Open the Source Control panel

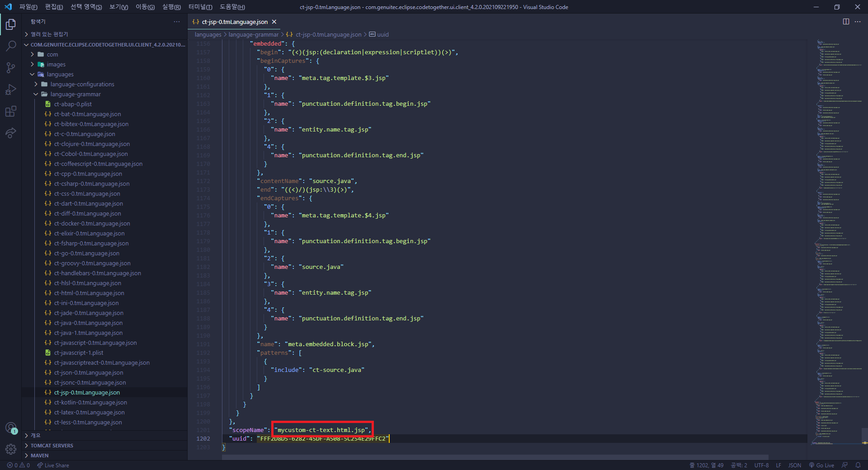click(10, 67)
